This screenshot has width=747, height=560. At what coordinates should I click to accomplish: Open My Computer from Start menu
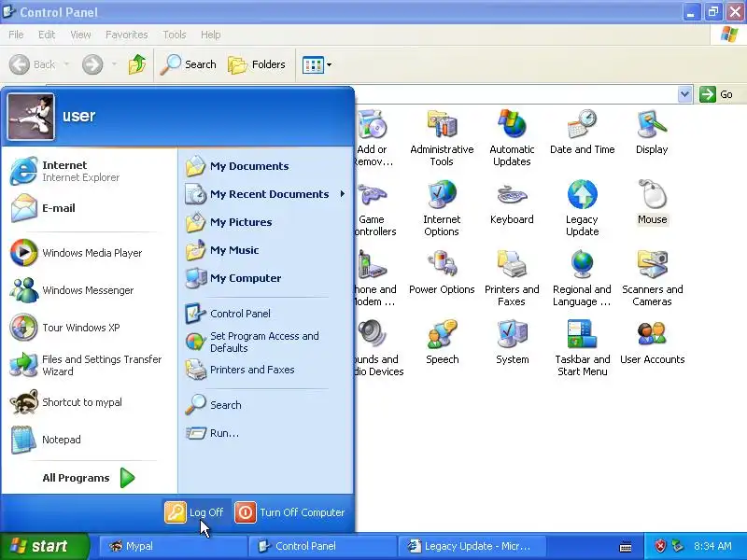(x=265, y=278)
